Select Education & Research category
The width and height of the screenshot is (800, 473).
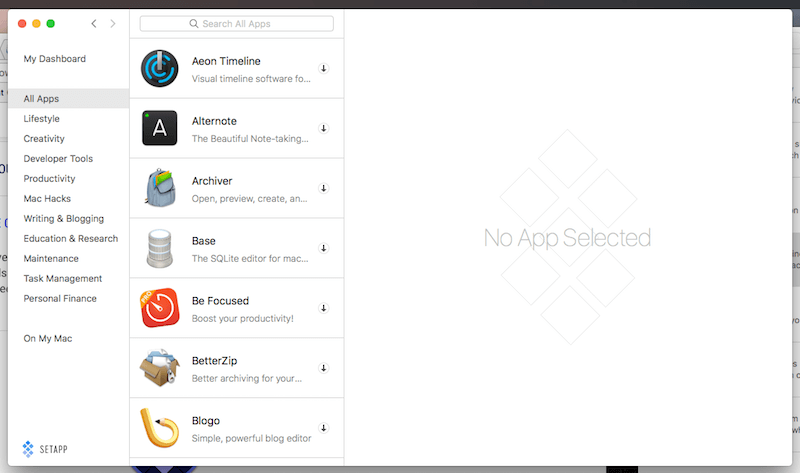71,238
